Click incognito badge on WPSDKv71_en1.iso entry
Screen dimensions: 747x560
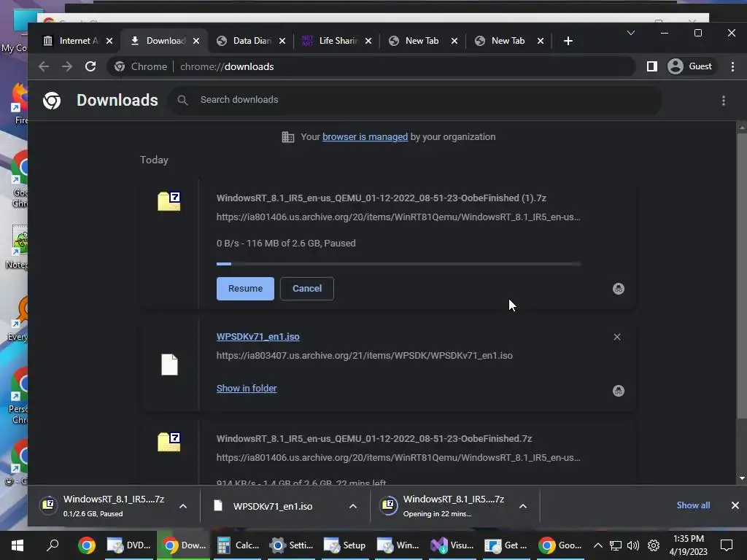point(619,391)
